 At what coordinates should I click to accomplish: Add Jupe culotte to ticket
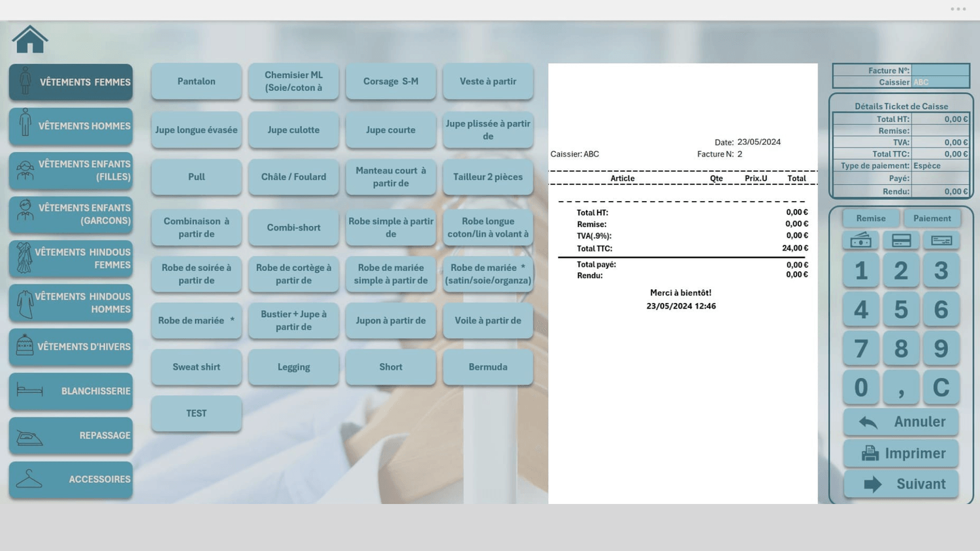pyautogui.click(x=293, y=130)
